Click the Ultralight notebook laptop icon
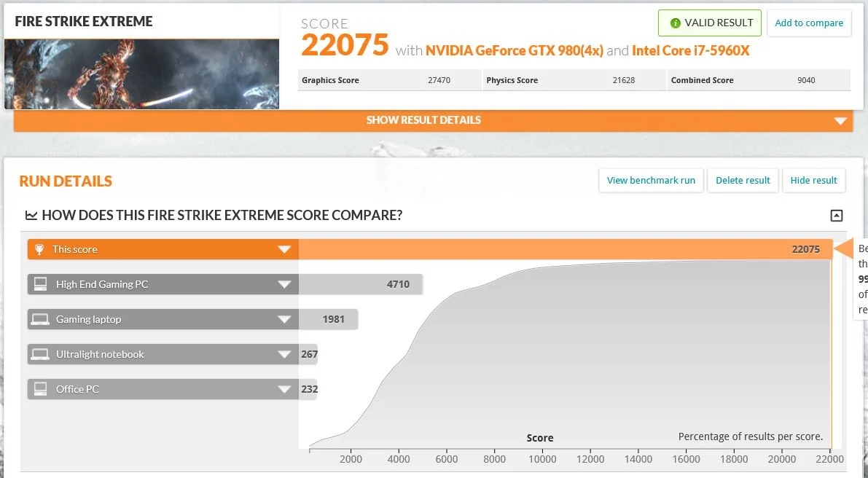Screen dimensions: 868x478 click(x=40, y=354)
